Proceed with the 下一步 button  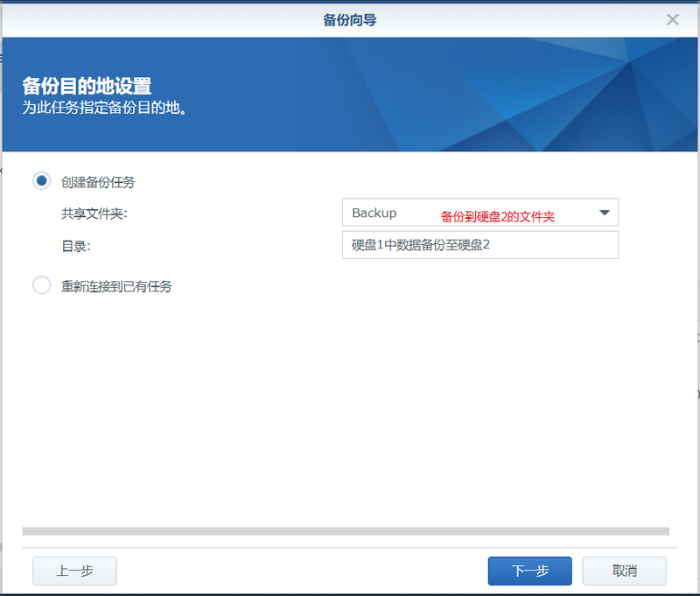(529, 571)
